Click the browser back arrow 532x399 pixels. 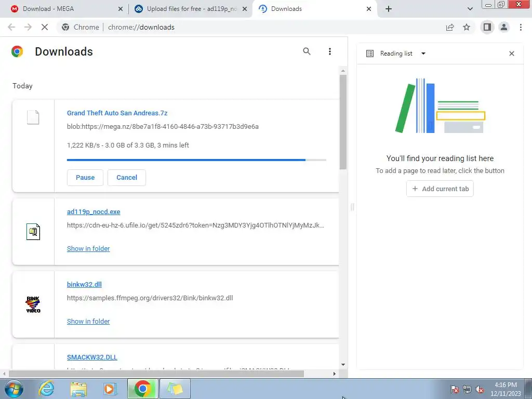coord(11,27)
